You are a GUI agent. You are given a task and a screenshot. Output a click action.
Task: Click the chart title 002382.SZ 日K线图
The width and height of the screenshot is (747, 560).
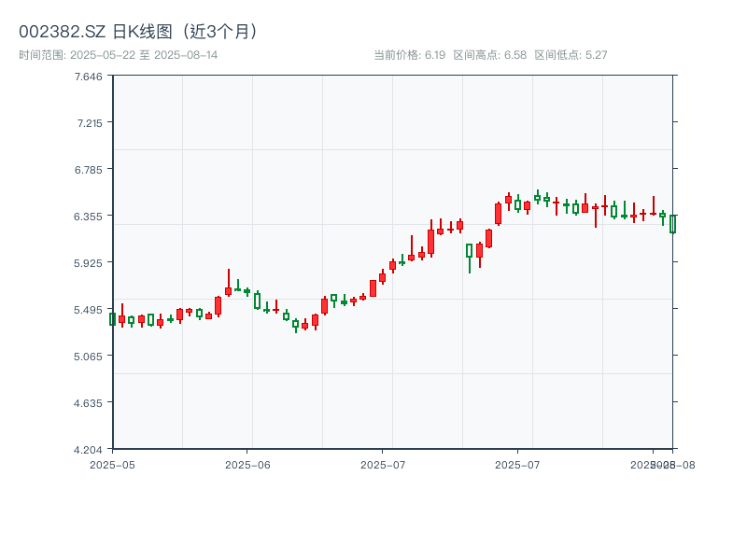click(x=140, y=32)
